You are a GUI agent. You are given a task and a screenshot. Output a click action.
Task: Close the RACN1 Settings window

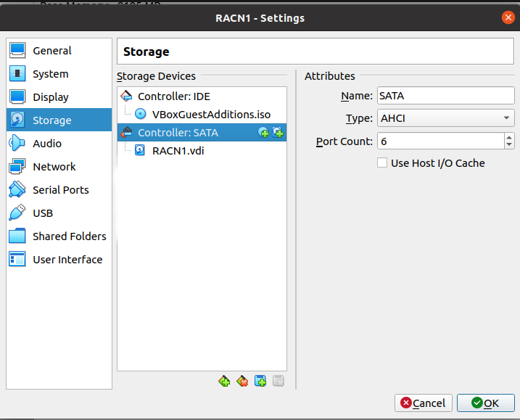point(508,17)
